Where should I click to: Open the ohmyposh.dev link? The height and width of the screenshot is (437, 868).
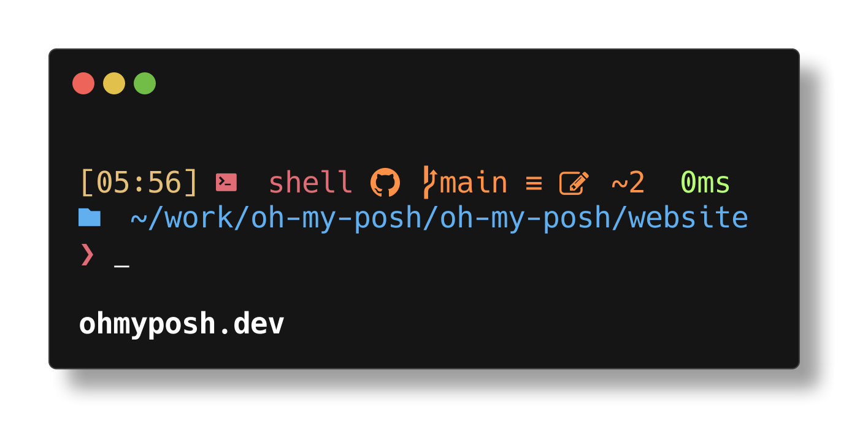click(181, 323)
